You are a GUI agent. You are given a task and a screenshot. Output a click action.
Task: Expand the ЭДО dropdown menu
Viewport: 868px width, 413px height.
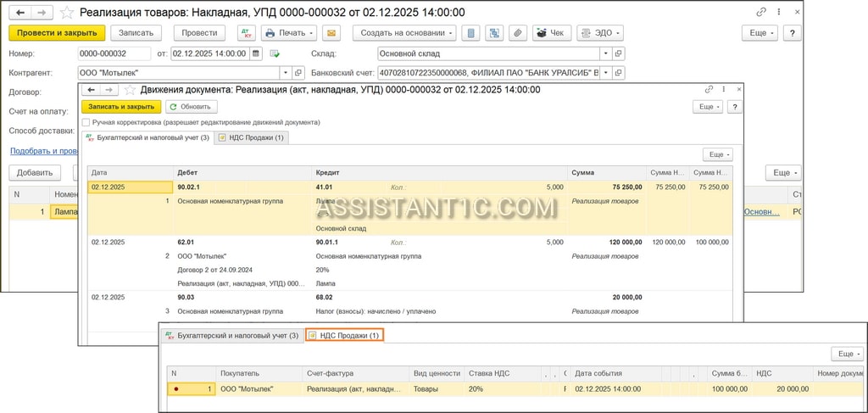click(x=599, y=33)
